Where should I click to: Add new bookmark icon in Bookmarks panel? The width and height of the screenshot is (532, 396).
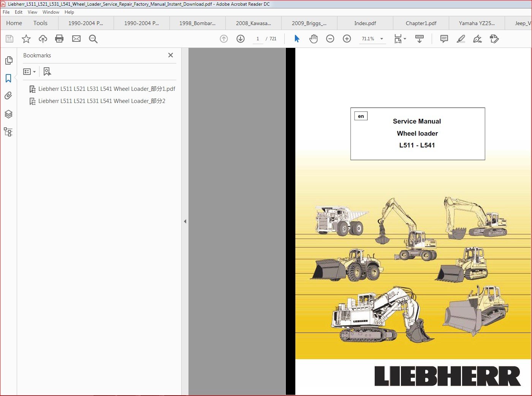pos(47,71)
